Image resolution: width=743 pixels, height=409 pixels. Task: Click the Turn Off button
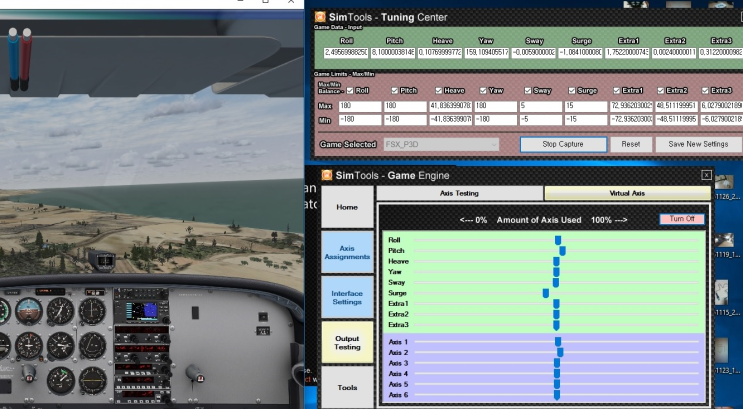(682, 219)
